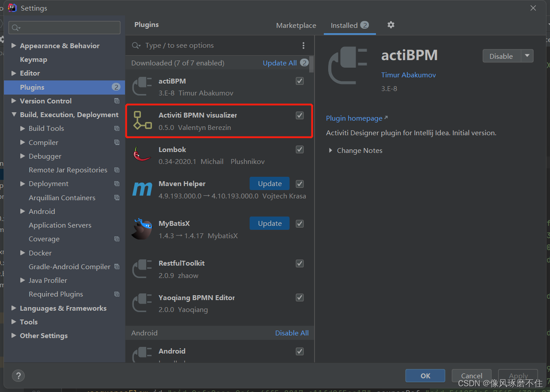Viewport: 550px width, 392px height.
Task: Collapse Build, Execution, Deployment node
Action: [x=14, y=115]
